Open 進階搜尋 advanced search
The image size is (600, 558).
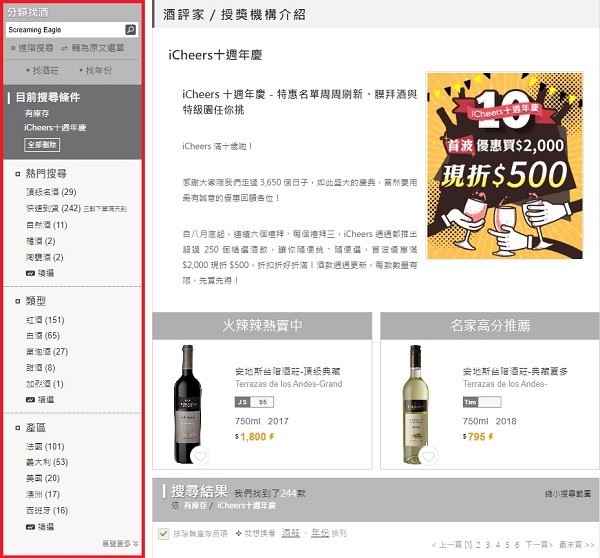(x=32, y=48)
